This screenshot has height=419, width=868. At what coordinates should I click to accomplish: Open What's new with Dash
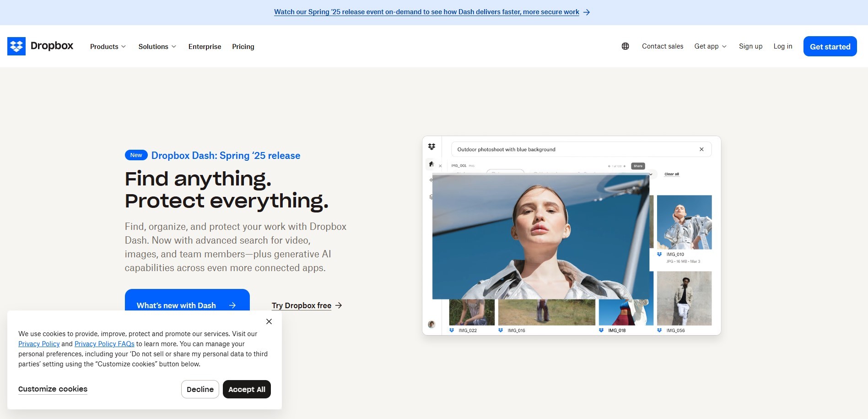click(x=187, y=300)
